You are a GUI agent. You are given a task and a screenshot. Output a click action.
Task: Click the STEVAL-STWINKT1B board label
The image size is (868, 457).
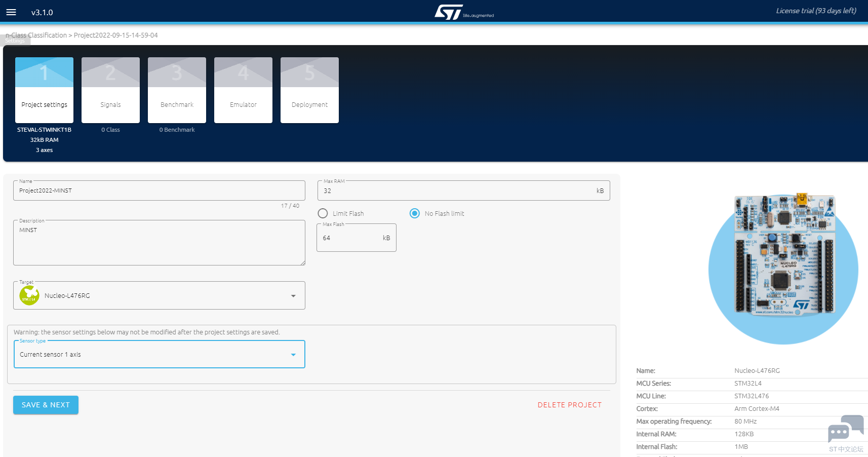pos(44,130)
